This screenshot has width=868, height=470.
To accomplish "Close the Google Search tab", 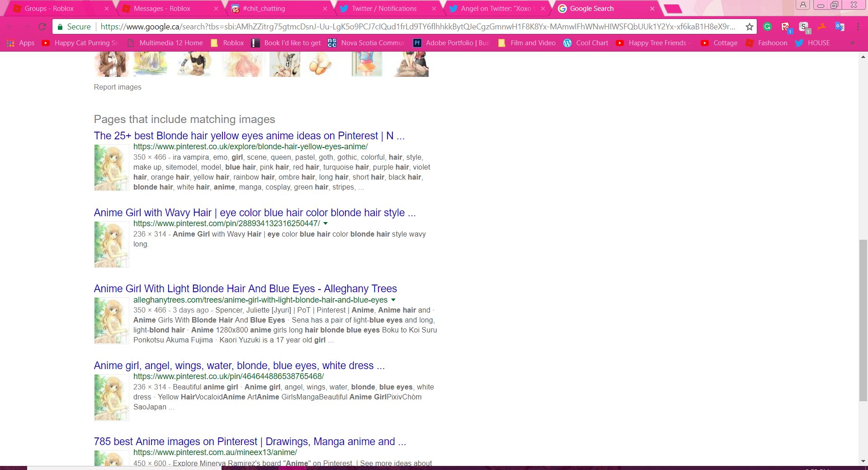I will pyautogui.click(x=652, y=9).
